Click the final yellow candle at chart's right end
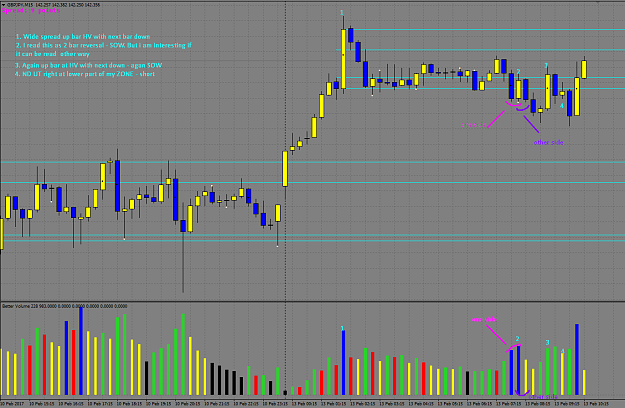Screen dimensions: 625x408 coord(584,69)
